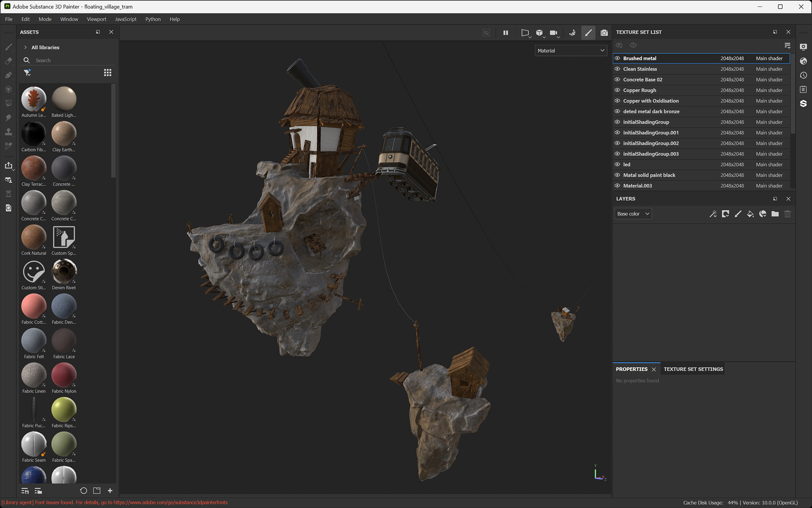Click the camera screenshot icon

604,33
